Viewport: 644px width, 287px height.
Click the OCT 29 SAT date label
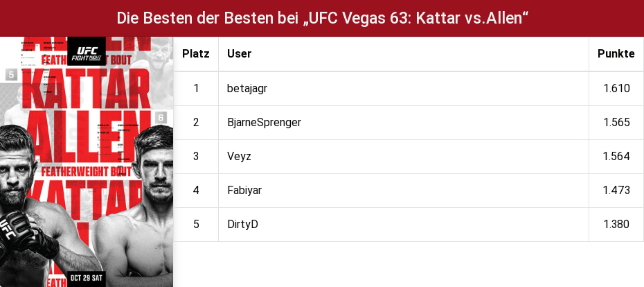pyautogui.click(x=87, y=277)
